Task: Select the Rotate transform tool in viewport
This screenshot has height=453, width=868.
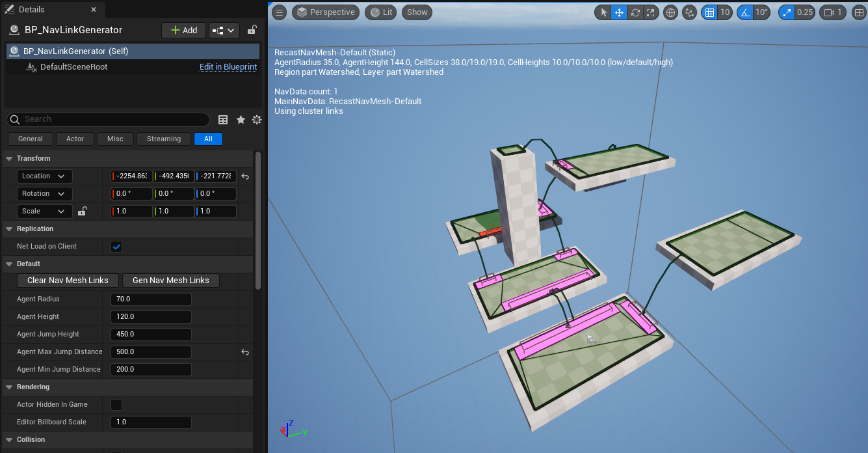Action: (x=635, y=12)
